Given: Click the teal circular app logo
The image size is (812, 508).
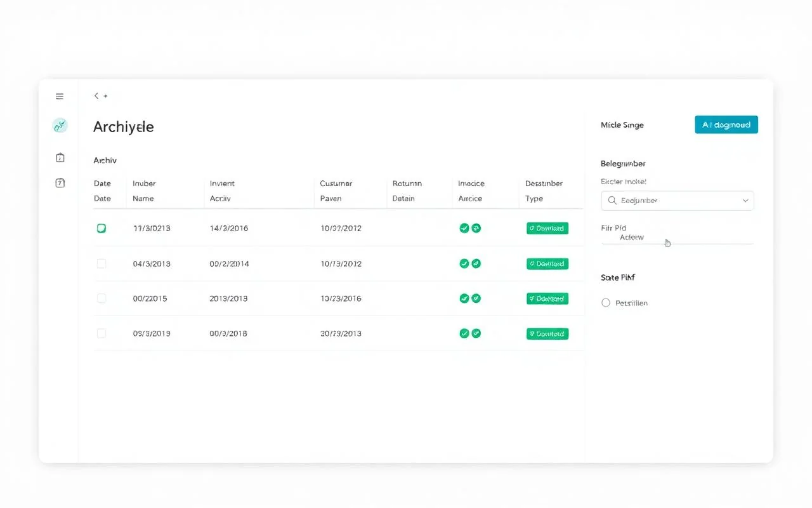Looking at the screenshot, I should tap(60, 126).
